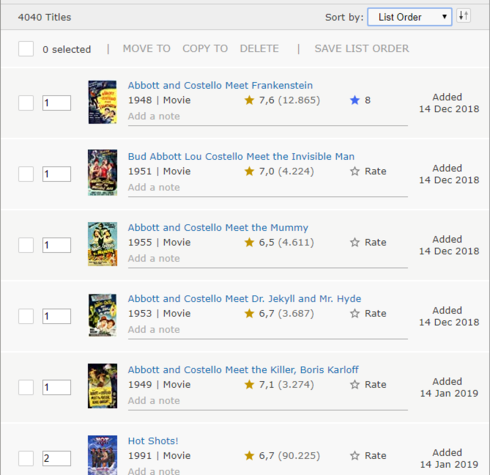Toggle the ascending/descending sort order icon

tap(464, 16)
